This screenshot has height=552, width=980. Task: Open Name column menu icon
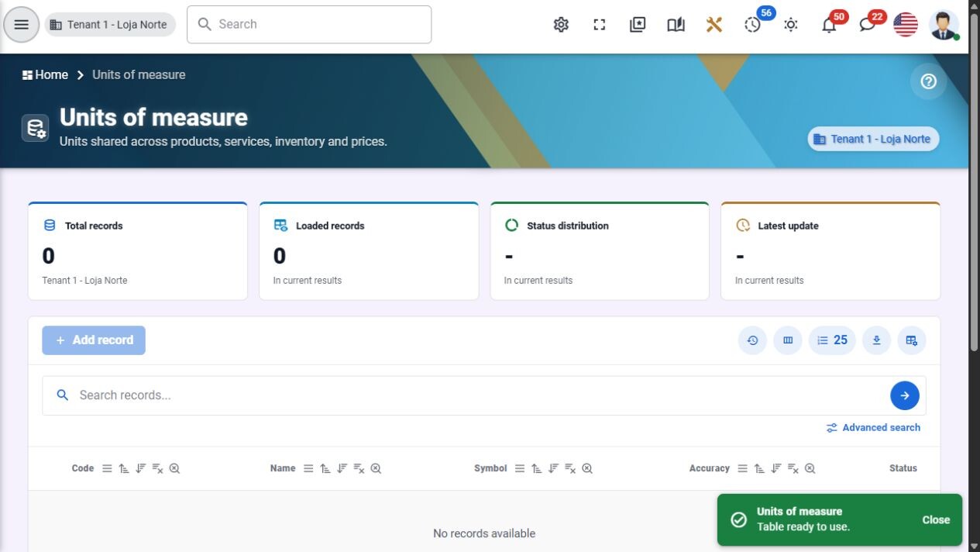(308, 468)
